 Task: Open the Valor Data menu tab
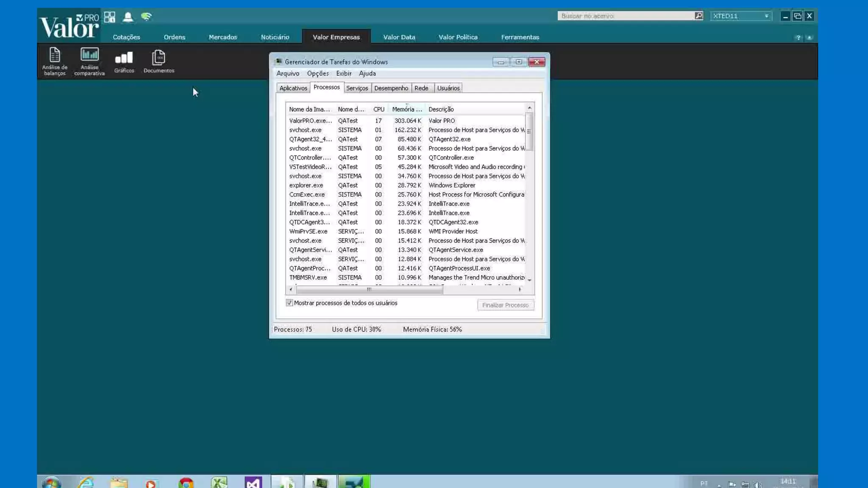[x=399, y=37]
